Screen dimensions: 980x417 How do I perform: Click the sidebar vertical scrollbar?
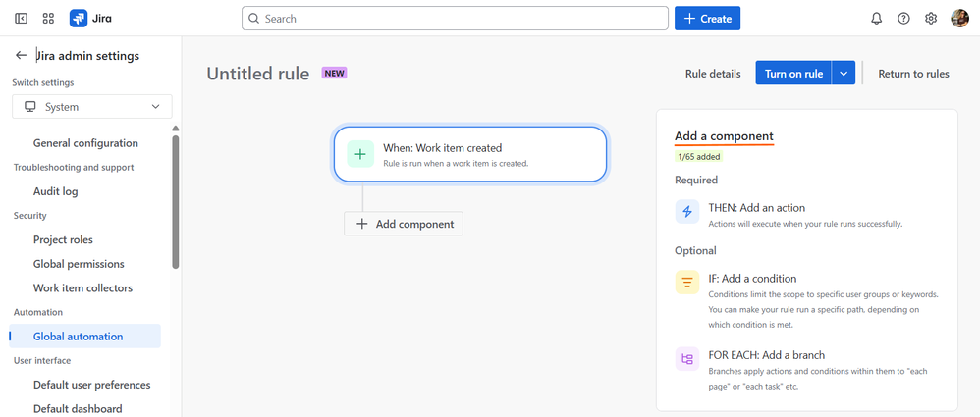click(x=176, y=202)
